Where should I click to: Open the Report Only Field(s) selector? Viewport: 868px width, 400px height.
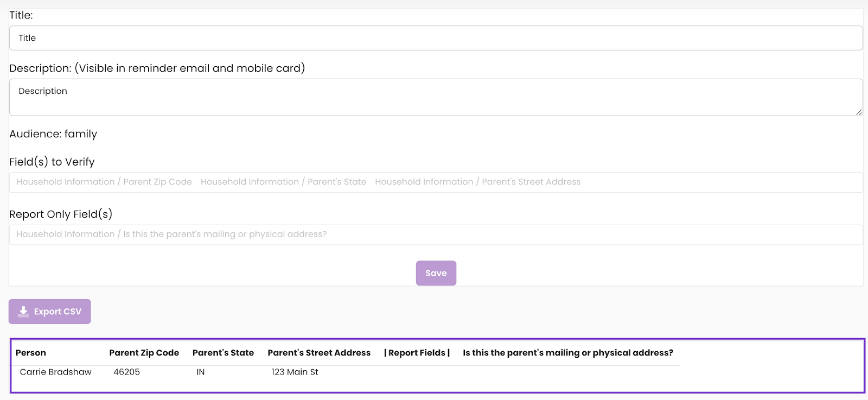436,234
